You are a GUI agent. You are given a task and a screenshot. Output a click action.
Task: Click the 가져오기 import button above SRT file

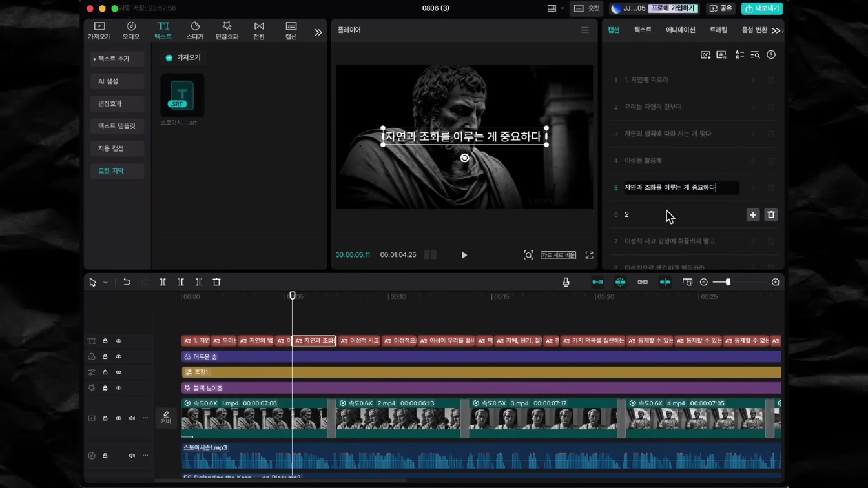183,57
